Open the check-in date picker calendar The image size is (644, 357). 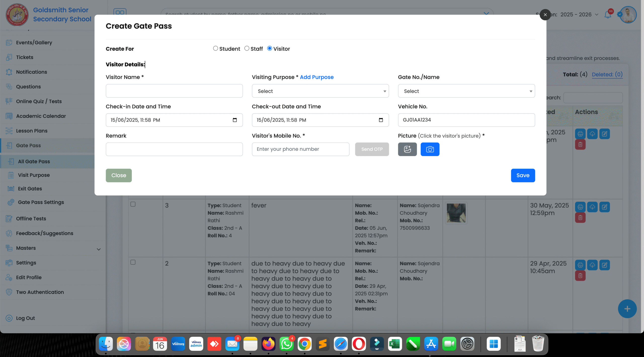click(235, 120)
